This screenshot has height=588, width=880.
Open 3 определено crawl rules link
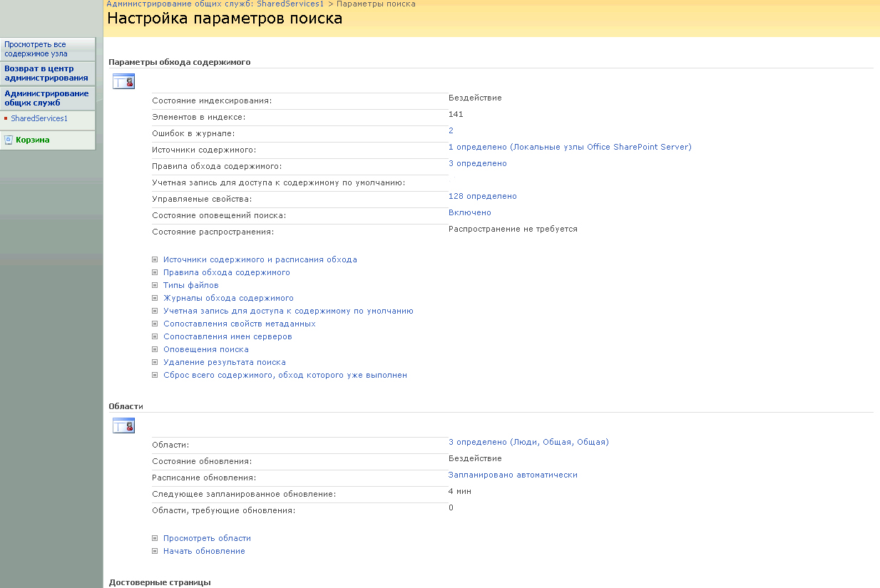coord(478,163)
